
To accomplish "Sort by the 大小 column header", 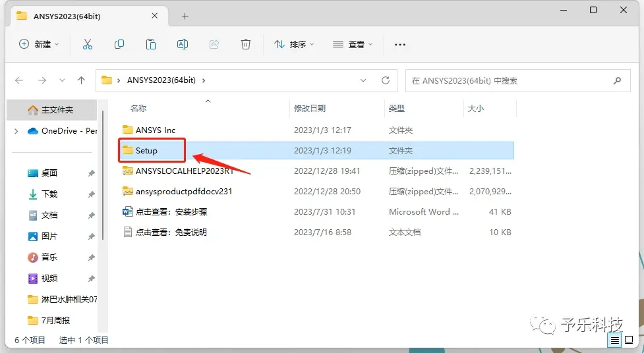I will coord(476,109).
